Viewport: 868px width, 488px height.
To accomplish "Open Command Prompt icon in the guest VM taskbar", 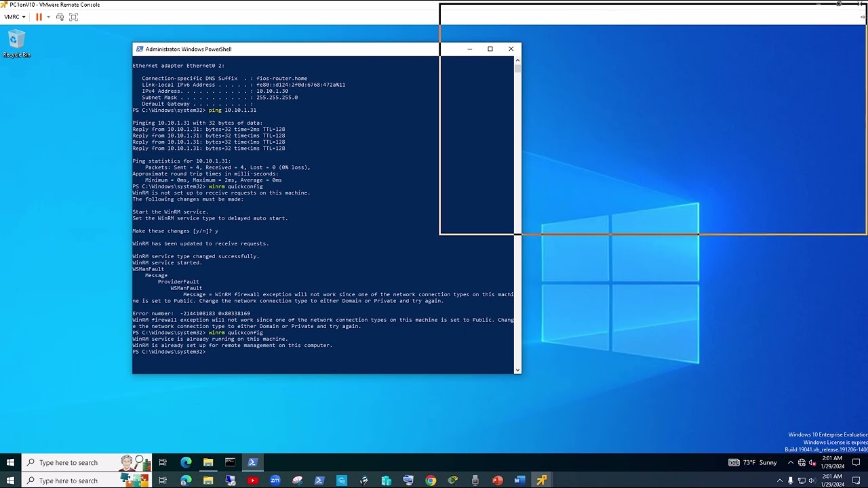I will coord(231,462).
